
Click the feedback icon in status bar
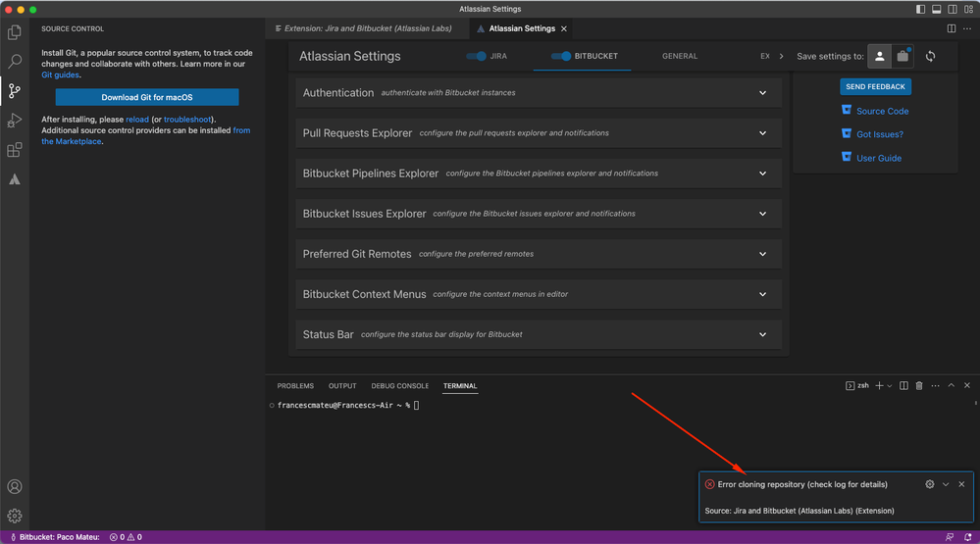[950, 537]
